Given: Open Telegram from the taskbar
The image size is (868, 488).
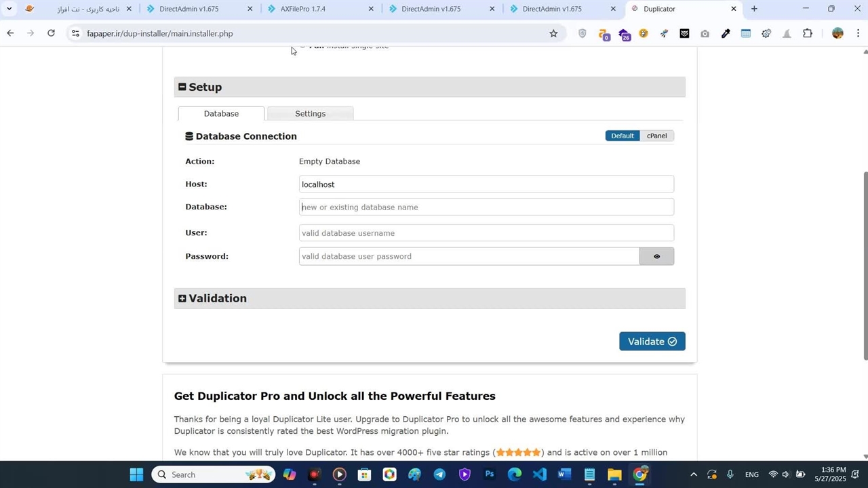Looking at the screenshot, I should (439, 474).
